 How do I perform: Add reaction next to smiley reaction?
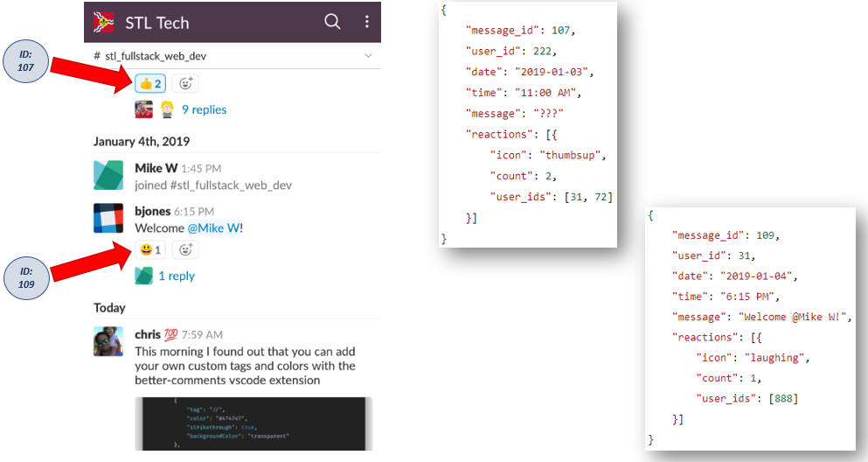(184, 250)
